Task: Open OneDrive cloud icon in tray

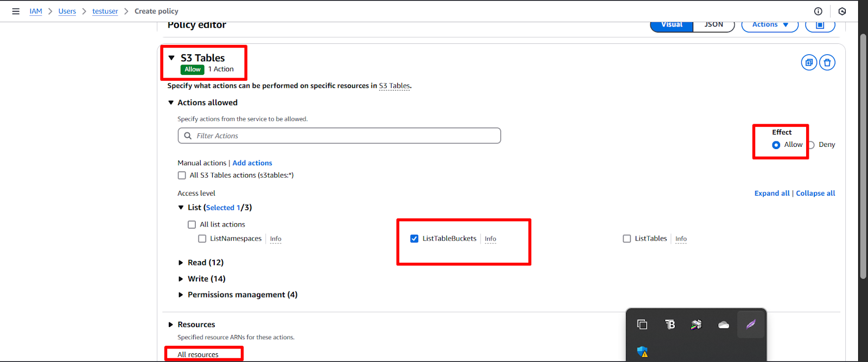Action: point(723,325)
